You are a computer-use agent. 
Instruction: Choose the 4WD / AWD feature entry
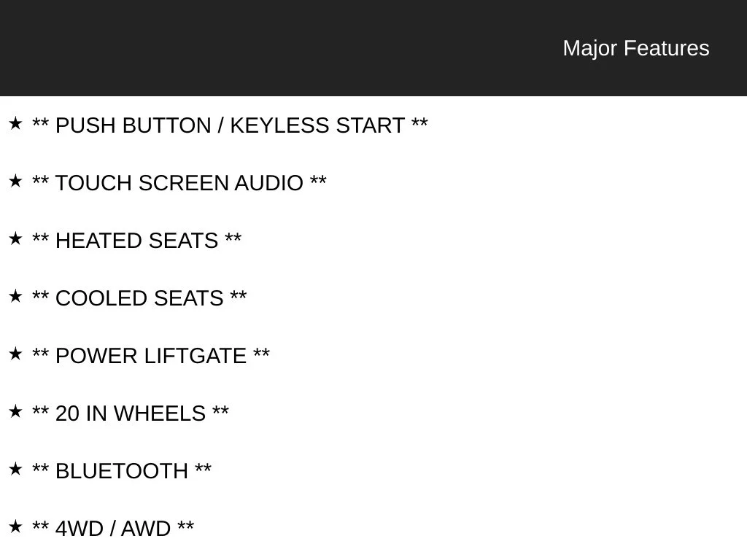click(x=113, y=529)
